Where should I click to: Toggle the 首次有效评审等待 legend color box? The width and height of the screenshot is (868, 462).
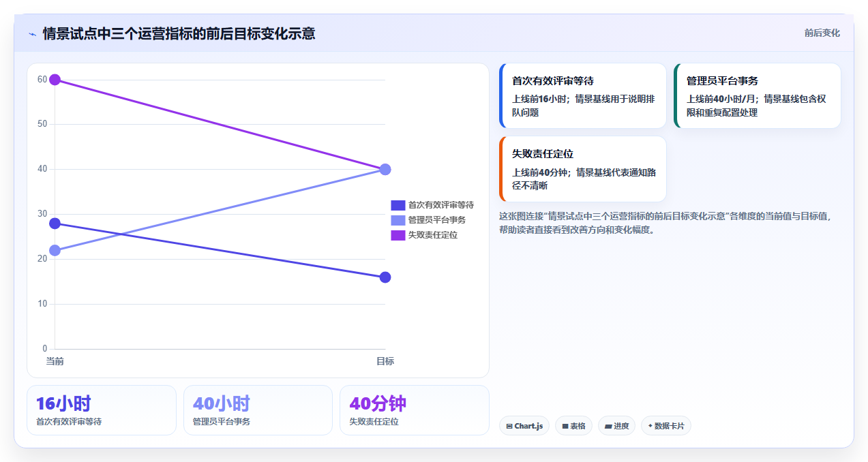[x=398, y=205]
